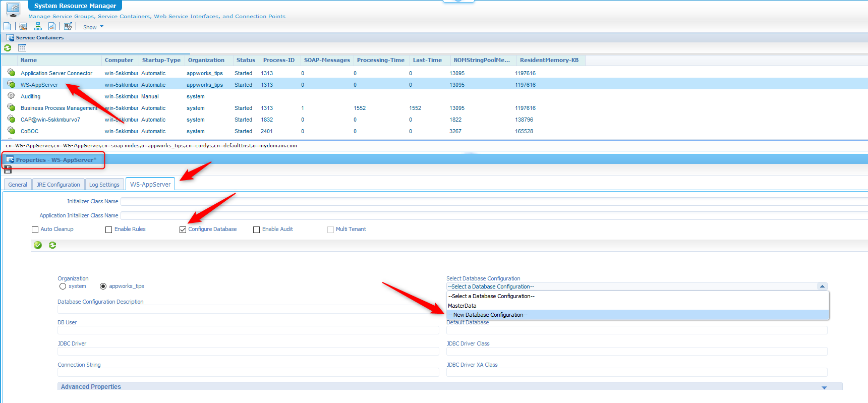Screen dimensions: 868x403
Task: Uncheck the Configure Database checkbox
Action: (183, 229)
